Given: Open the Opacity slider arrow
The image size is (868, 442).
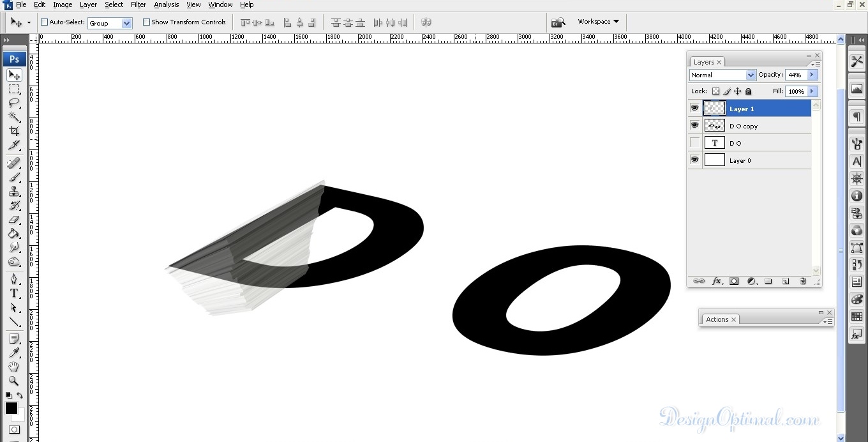Looking at the screenshot, I should tap(812, 75).
